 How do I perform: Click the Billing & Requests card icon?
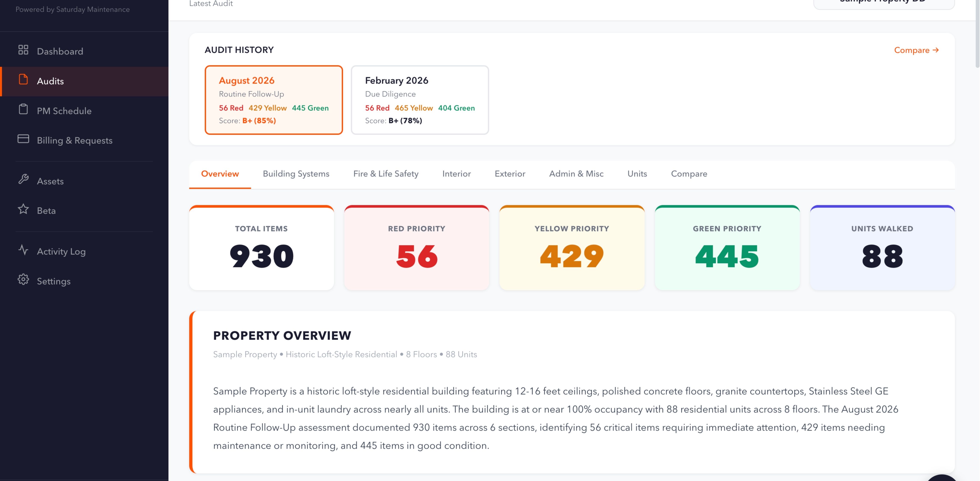(x=23, y=139)
